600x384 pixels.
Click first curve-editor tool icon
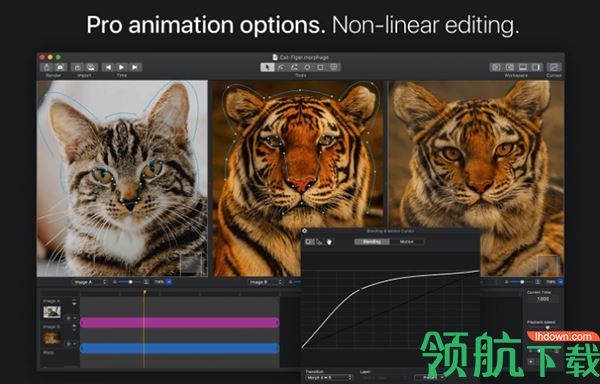click(x=310, y=242)
